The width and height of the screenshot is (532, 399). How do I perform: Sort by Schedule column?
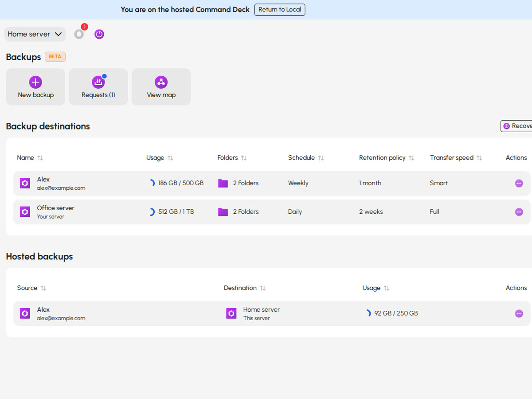[x=321, y=158]
